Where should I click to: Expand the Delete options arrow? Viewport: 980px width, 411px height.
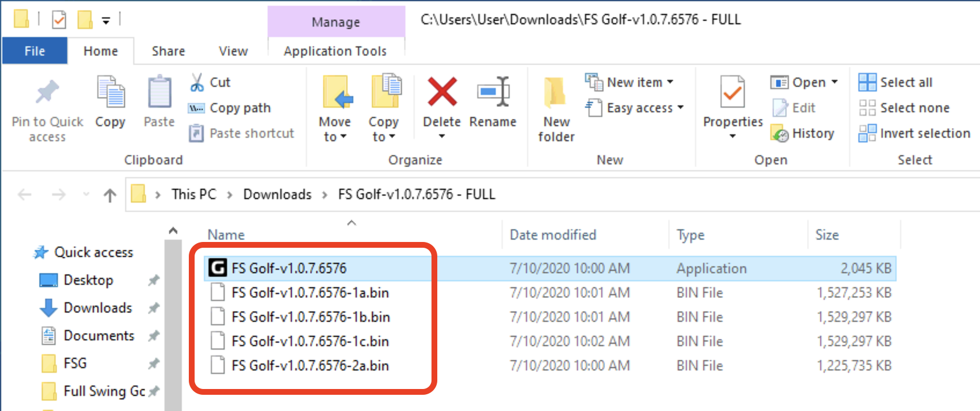[x=442, y=137]
